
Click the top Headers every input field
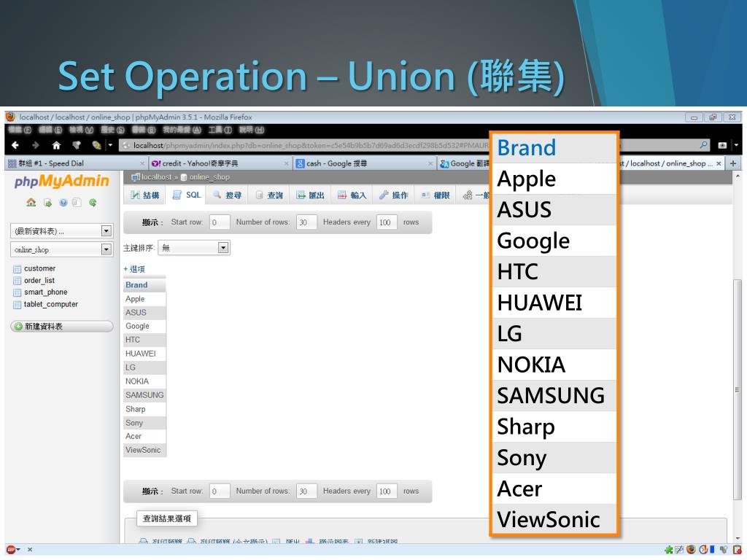coord(387,222)
